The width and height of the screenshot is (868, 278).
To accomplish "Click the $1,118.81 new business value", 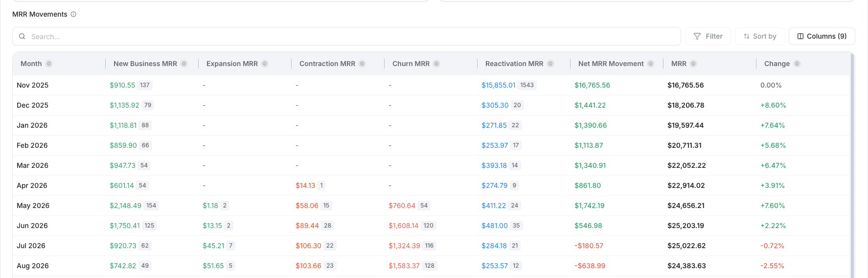I will click(123, 125).
